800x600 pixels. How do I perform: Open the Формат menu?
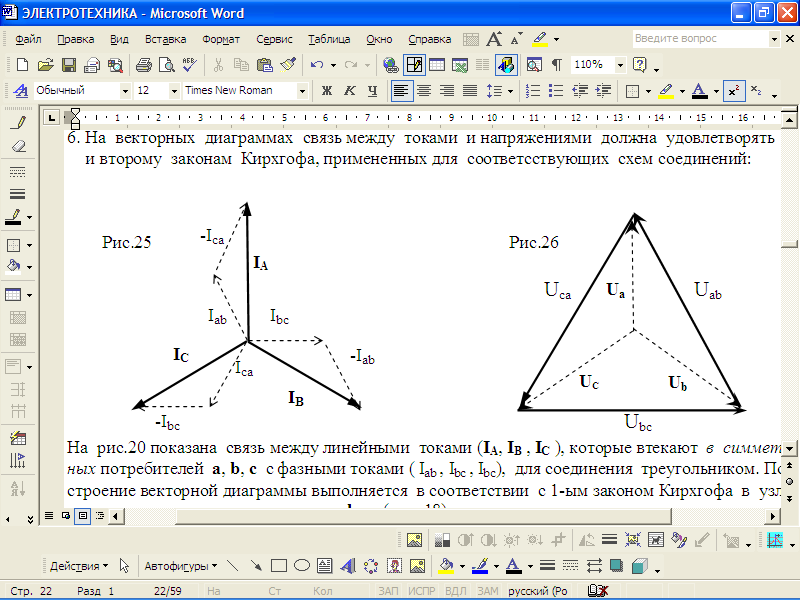[x=220, y=39]
